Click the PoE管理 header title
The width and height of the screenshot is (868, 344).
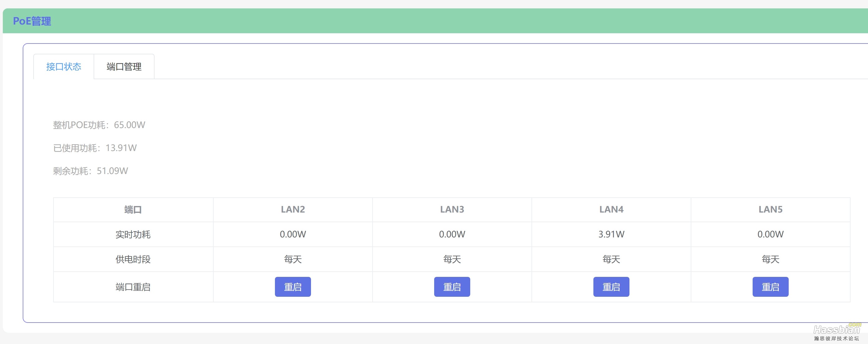click(x=32, y=21)
